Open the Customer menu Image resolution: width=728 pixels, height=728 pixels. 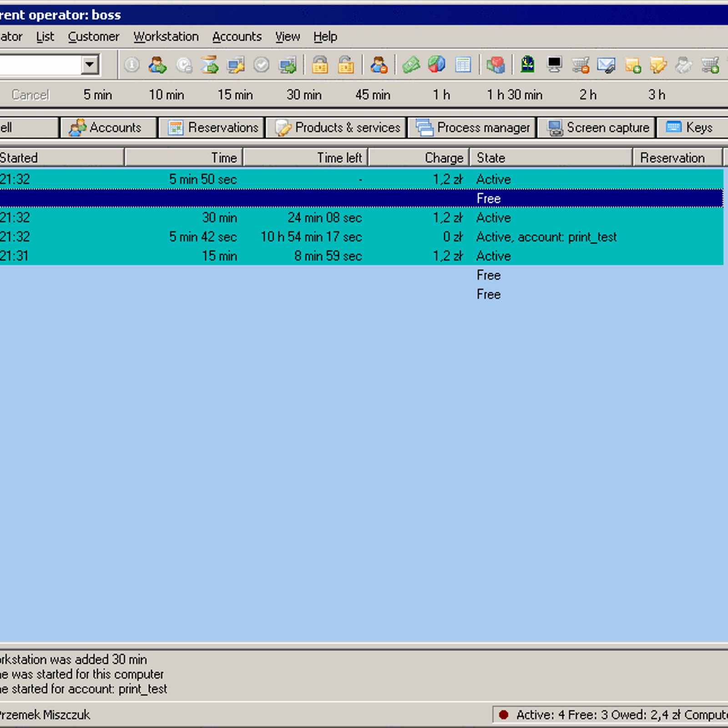[x=94, y=36]
